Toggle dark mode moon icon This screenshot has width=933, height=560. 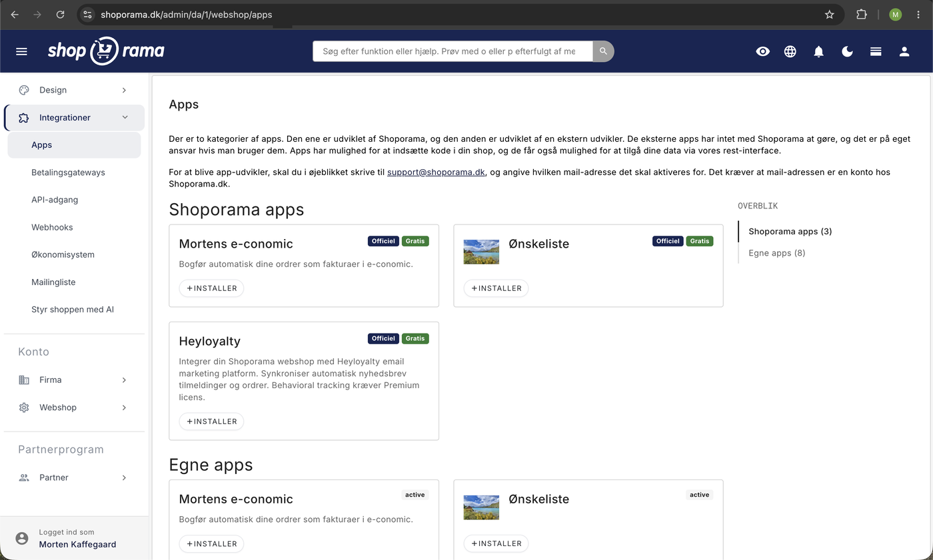point(848,51)
